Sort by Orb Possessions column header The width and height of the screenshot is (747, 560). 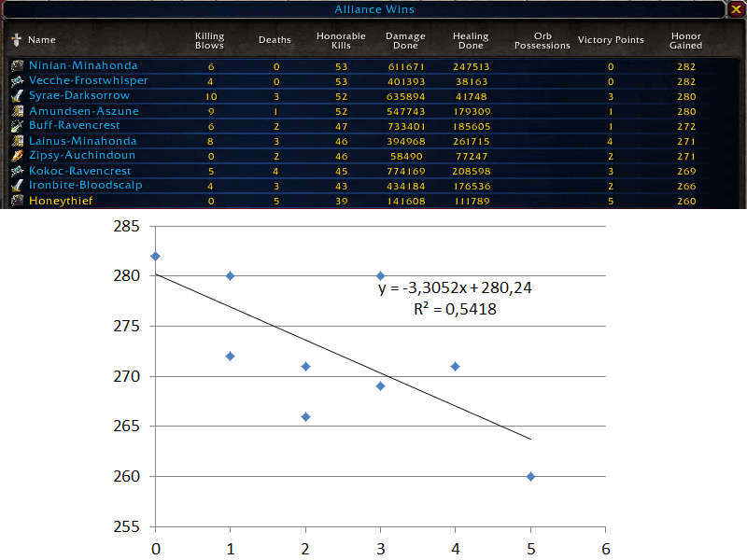[x=543, y=40]
